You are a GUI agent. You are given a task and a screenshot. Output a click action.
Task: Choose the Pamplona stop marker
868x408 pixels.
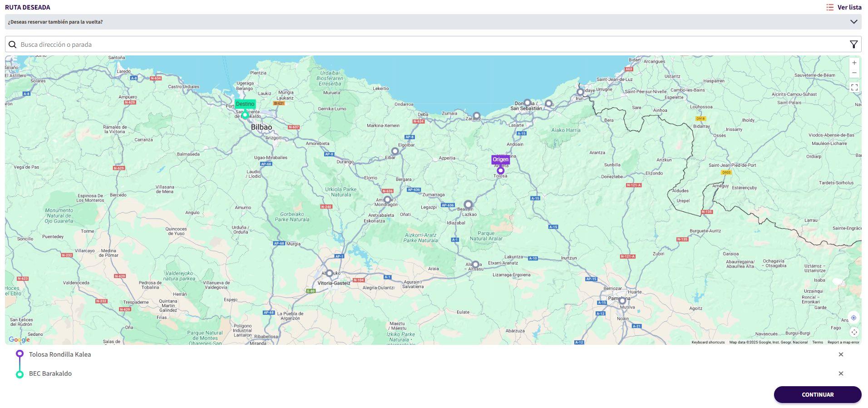(x=622, y=300)
